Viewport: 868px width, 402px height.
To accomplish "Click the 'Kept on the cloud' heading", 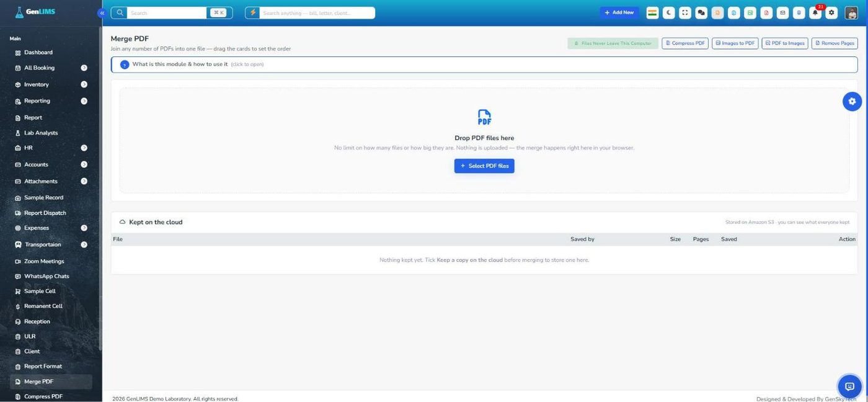I will coord(156,222).
